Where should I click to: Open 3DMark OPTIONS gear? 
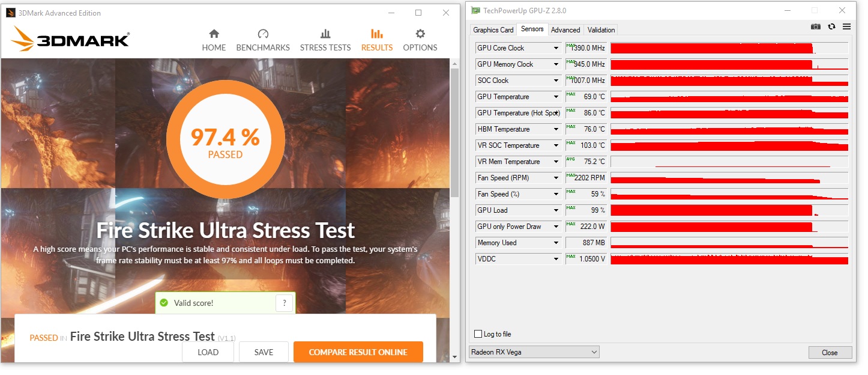(420, 40)
